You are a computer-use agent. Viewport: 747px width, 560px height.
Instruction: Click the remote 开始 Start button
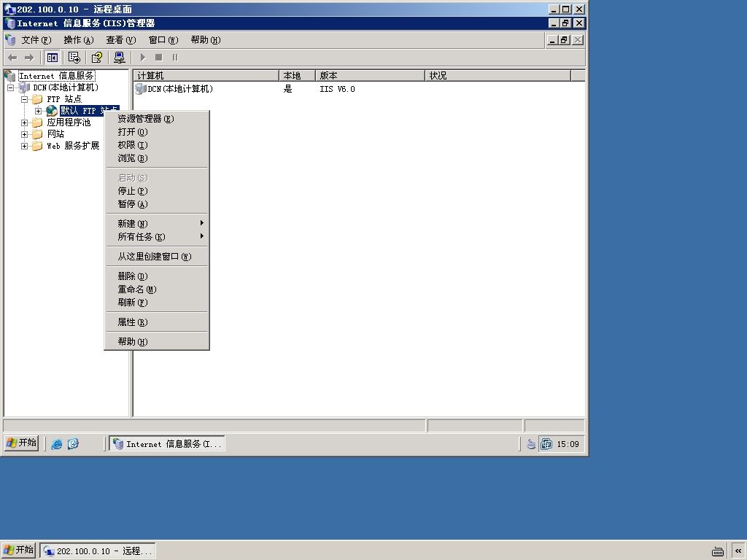click(x=21, y=443)
